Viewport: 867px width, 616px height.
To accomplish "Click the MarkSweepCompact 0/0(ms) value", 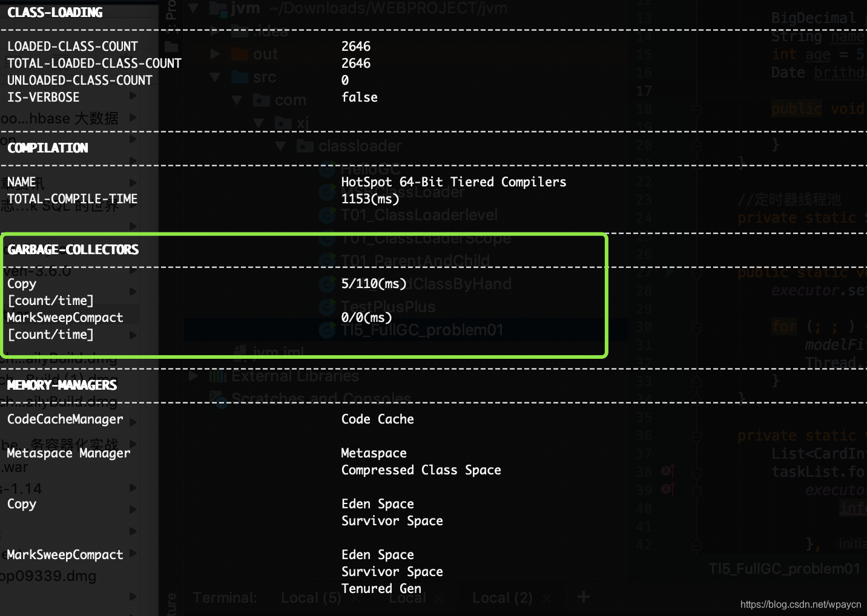I will point(367,317).
